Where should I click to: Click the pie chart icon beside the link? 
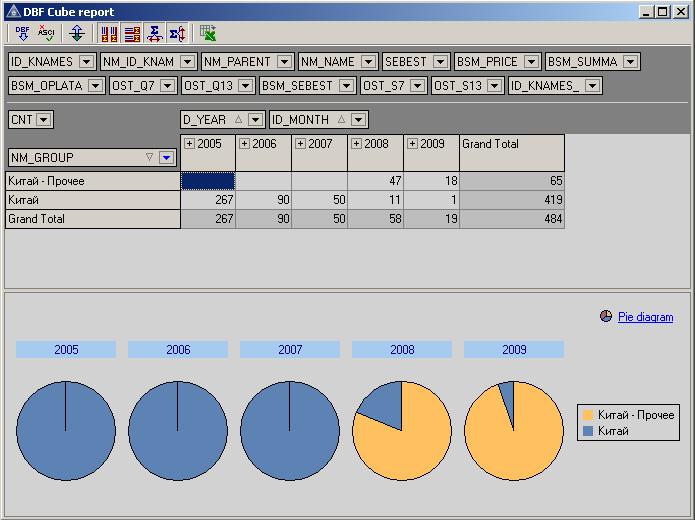[x=606, y=316]
